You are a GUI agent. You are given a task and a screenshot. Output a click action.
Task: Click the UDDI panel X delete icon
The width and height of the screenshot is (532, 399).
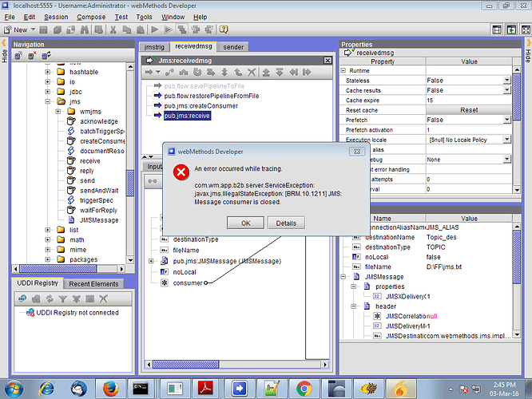click(104, 298)
